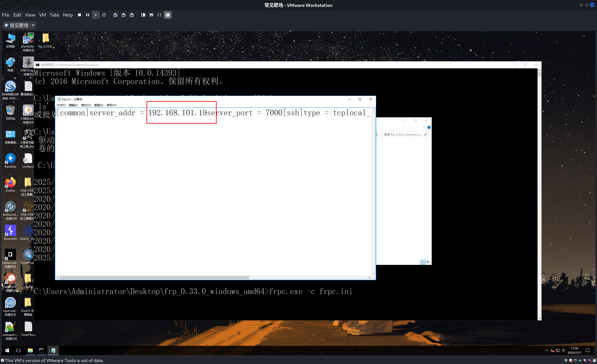Click the restart guest icon

[x=104, y=15]
